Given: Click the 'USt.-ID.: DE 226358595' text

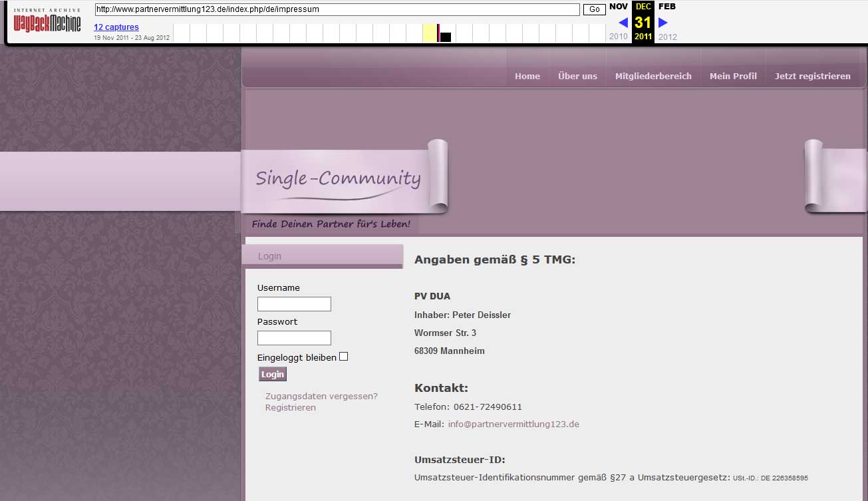Looking at the screenshot, I should [x=770, y=478].
